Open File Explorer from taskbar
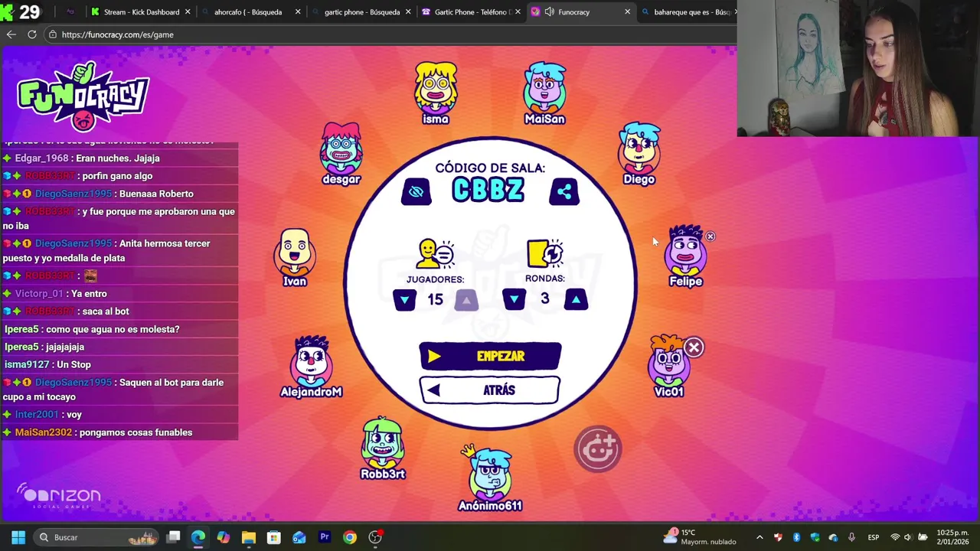980x551 pixels. pyautogui.click(x=248, y=537)
